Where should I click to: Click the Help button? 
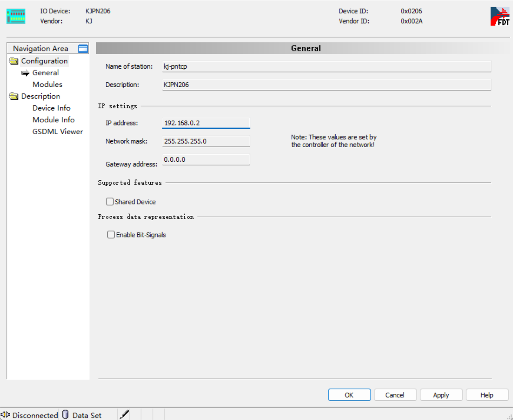(x=487, y=395)
